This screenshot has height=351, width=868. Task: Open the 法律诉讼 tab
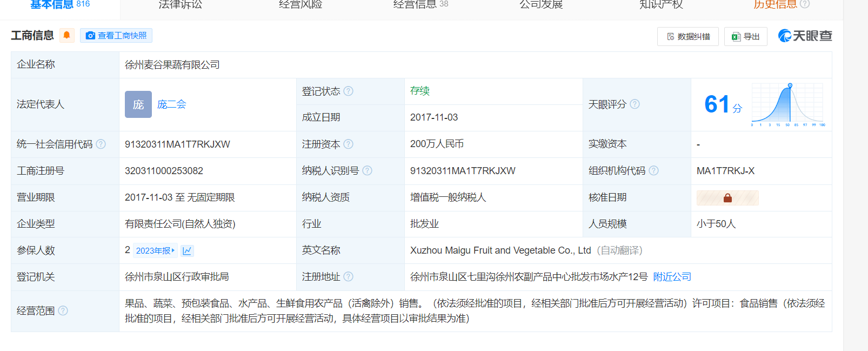click(180, 4)
